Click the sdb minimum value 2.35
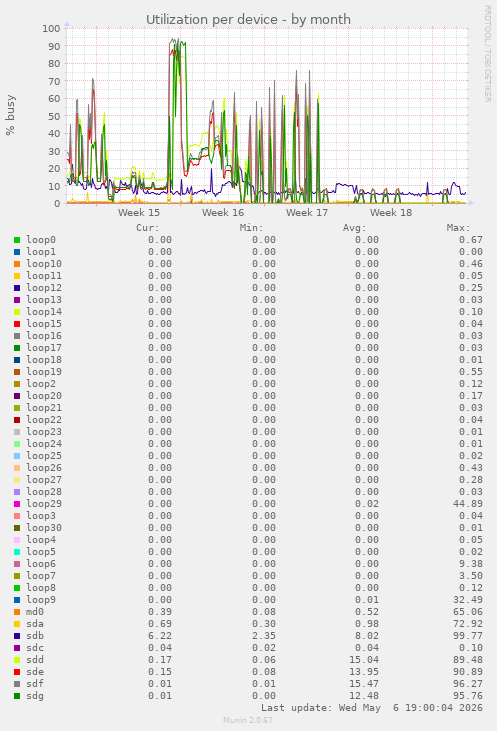 coord(264,636)
